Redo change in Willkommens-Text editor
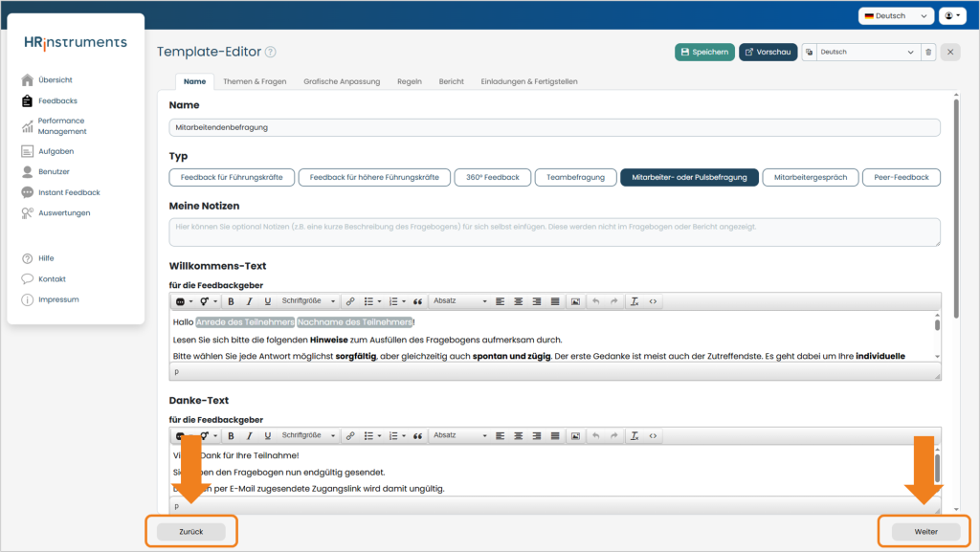The image size is (980, 552). click(613, 301)
